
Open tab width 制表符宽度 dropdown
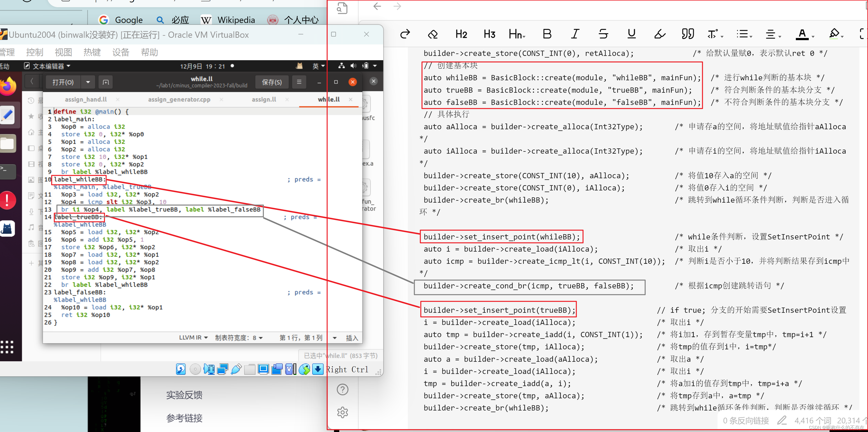(239, 338)
